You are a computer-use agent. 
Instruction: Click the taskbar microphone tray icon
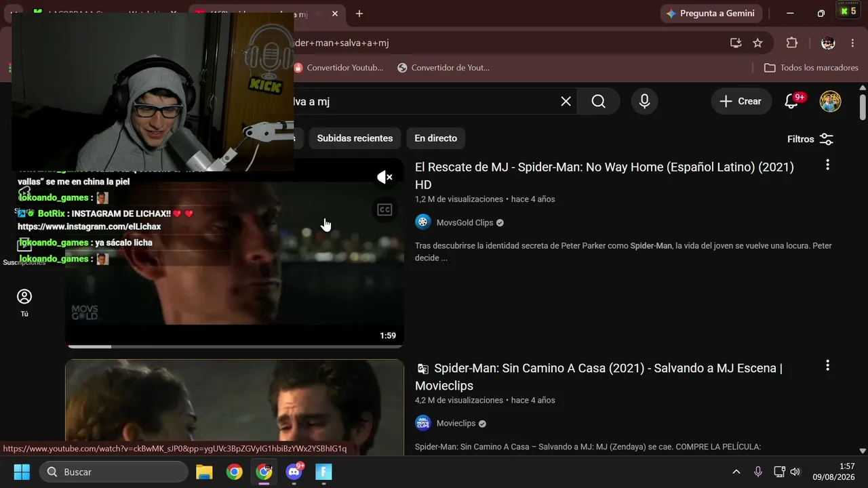click(758, 472)
